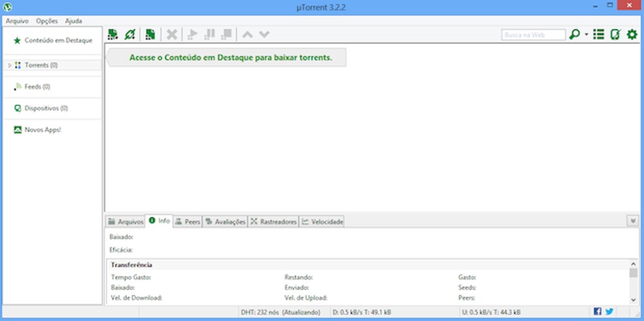This screenshot has width=644, height=321.
Task: Click the upload speed status U: 0.5 kB/s
Action: pyautogui.click(x=492, y=312)
